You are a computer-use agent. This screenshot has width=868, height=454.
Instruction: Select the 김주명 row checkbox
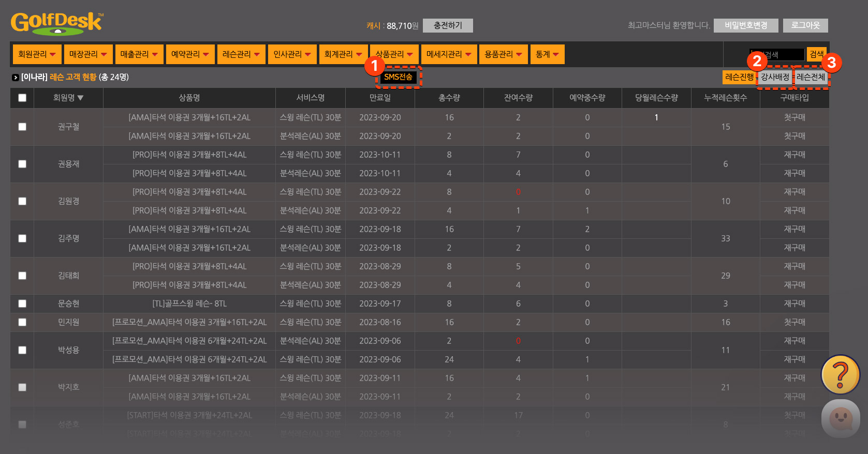[22, 238]
